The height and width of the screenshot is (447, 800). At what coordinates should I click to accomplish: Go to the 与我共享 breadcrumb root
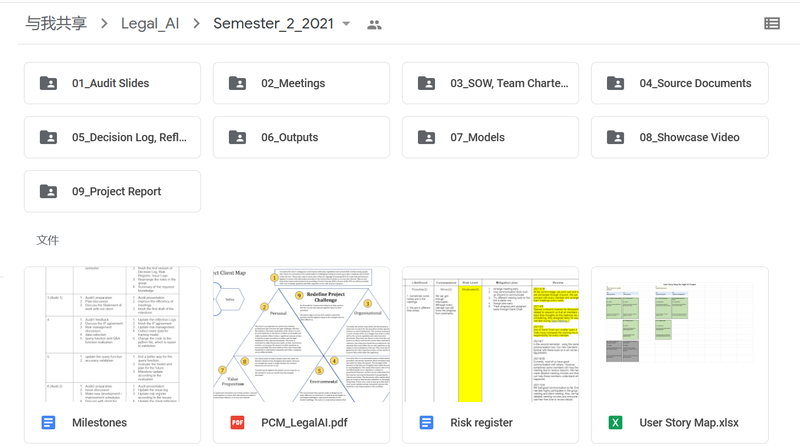(x=56, y=23)
